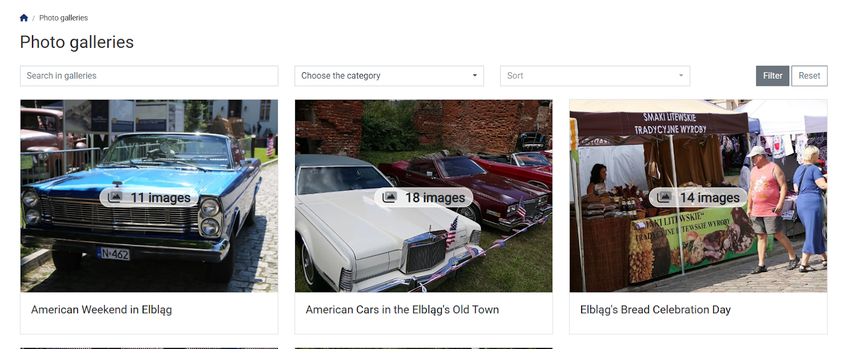Click the image icon on the 11 images badge
Screen dimensions: 868x349
(115, 197)
